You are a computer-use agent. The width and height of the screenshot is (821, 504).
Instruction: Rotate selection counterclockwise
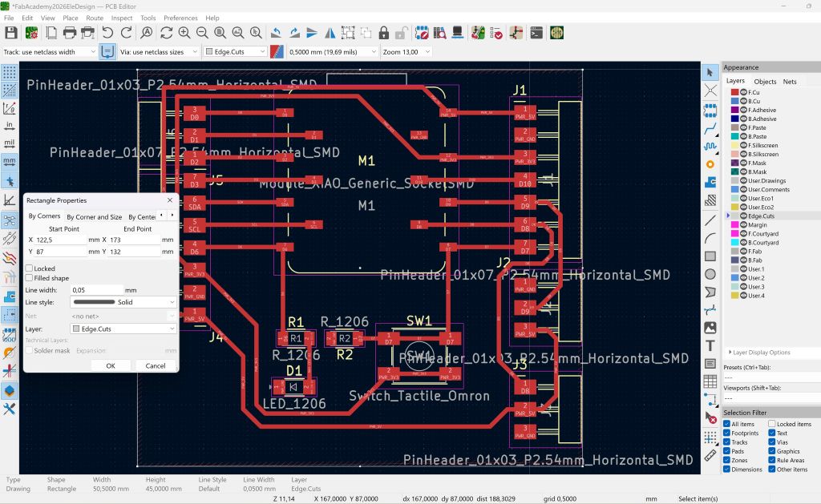[x=276, y=33]
